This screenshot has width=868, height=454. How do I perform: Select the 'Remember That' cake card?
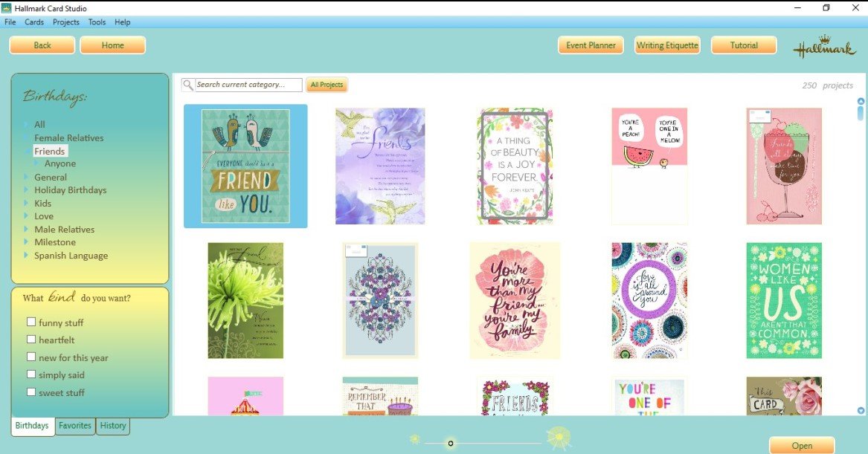[380, 396]
